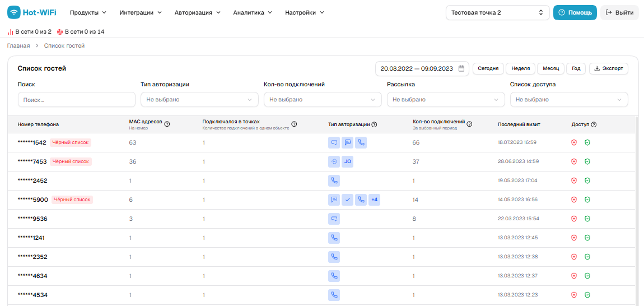644x306 pixels.
Task: Expand the Продукты menu
Action: (x=88, y=12)
